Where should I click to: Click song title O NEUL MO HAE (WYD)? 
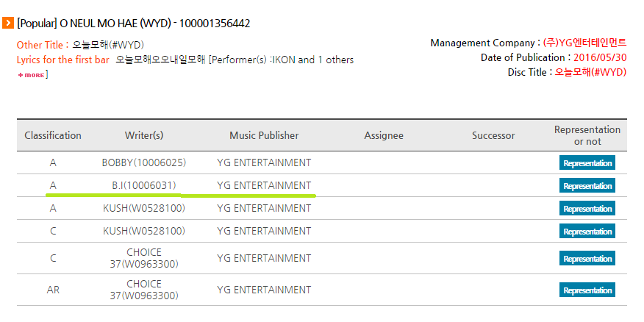115,24
